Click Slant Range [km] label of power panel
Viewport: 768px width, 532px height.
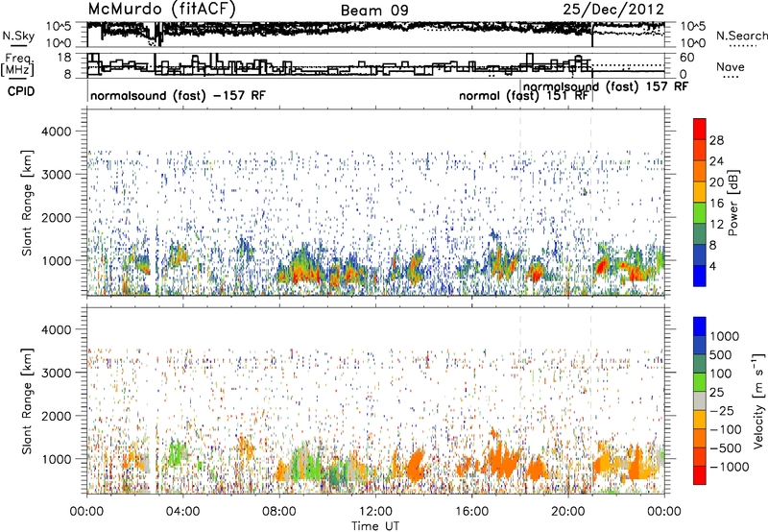(x=27, y=203)
